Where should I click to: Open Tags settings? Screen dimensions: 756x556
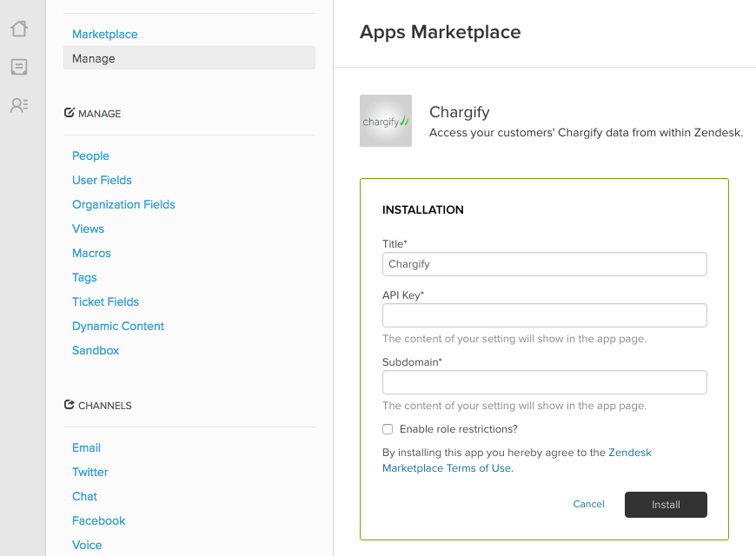[x=84, y=277]
